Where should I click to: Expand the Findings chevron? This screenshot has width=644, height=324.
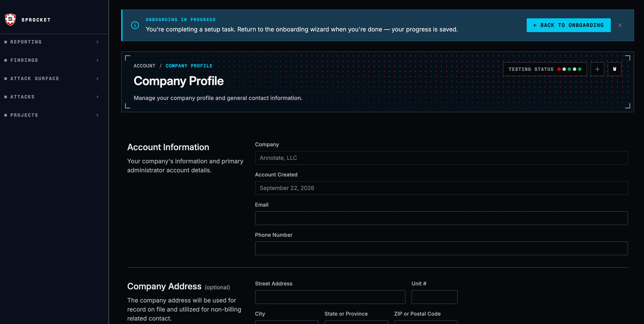click(97, 60)
